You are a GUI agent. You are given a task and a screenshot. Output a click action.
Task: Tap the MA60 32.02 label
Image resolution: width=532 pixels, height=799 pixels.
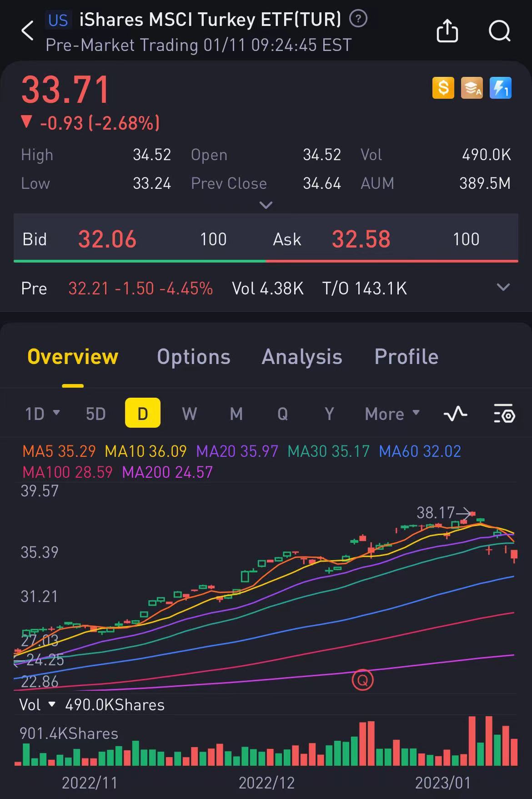coord(420,451)
